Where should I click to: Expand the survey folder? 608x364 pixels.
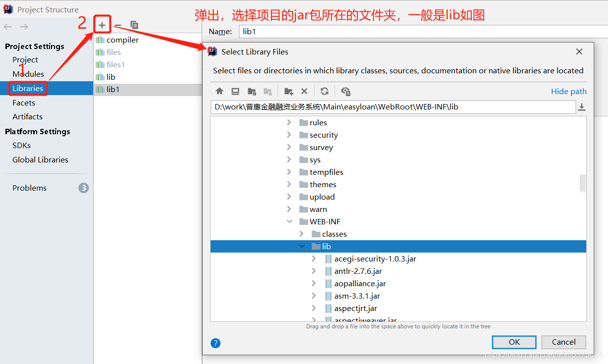[289, 147]
